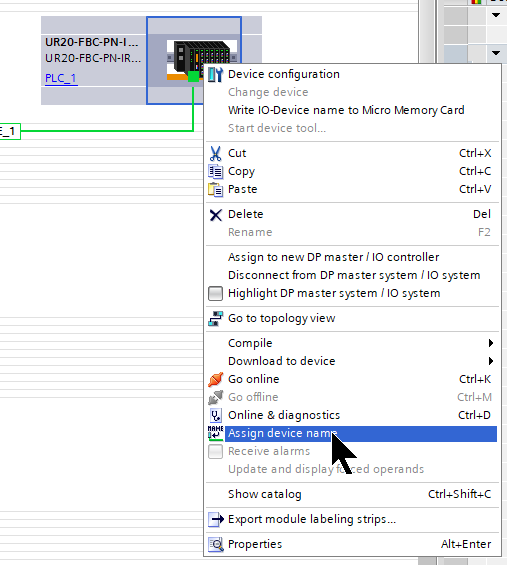Select Disconnect from DP master system entry
This screenshot has width=507, height=565.
[354, 275]
